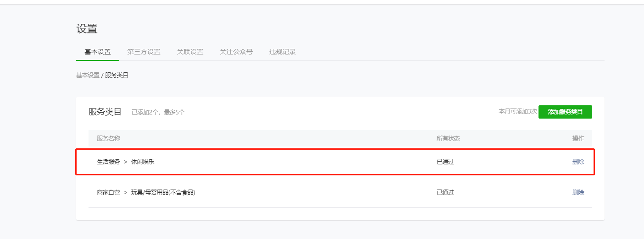The height and width of the screenshot is (239, 644).
Task: Select the 商家自营 > 玩具/母婴用品 row name
Action: [x=146, y=192]
